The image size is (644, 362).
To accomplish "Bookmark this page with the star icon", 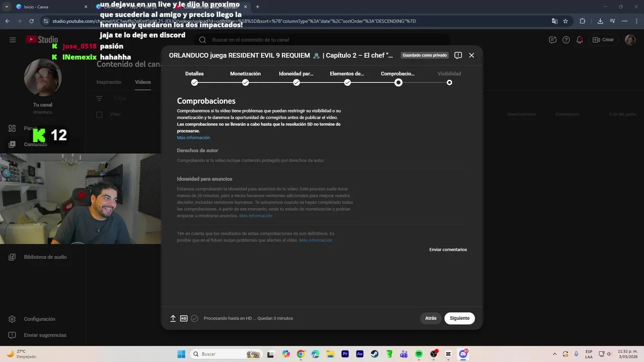I will click(x=566, y=21).
